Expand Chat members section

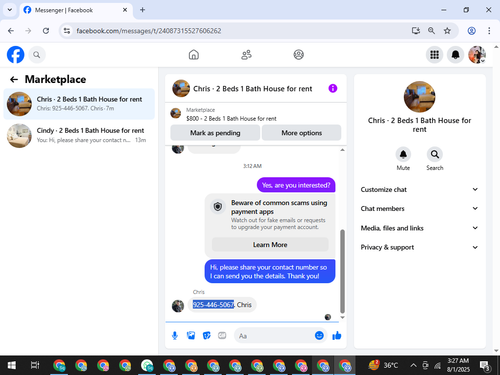[x=419, y=208]
